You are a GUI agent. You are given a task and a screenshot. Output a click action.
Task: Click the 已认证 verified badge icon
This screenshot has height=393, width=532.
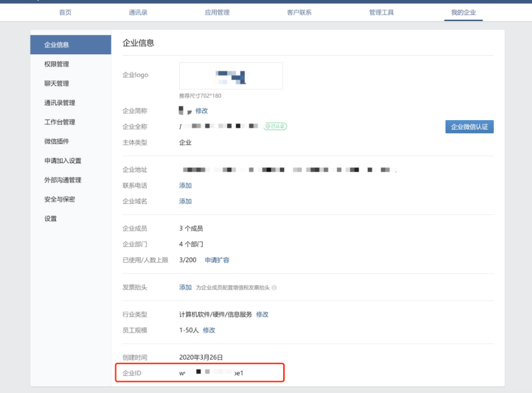275,126
